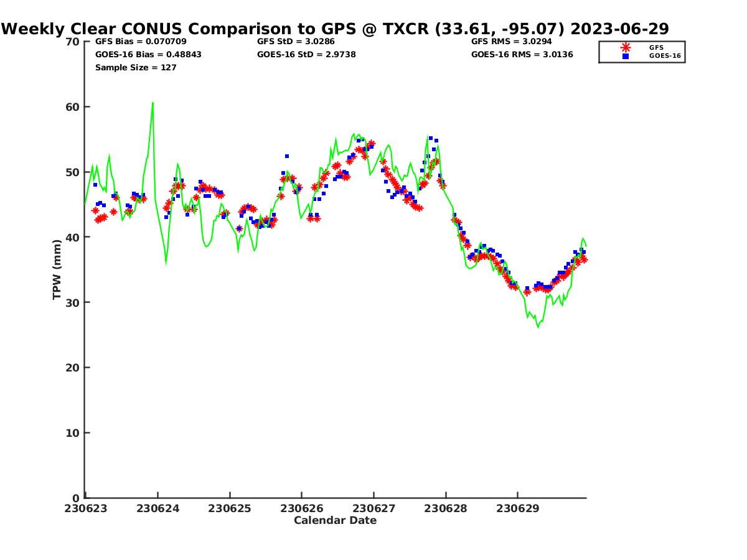Click the 30 y-axis tick label

[x=73, y=302]
